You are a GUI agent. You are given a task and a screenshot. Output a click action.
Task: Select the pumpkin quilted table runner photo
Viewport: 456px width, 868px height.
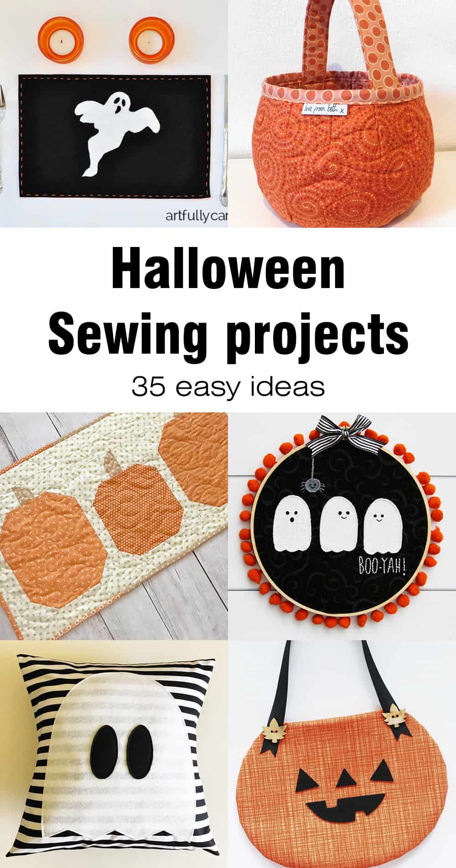(x=114, y=526)
